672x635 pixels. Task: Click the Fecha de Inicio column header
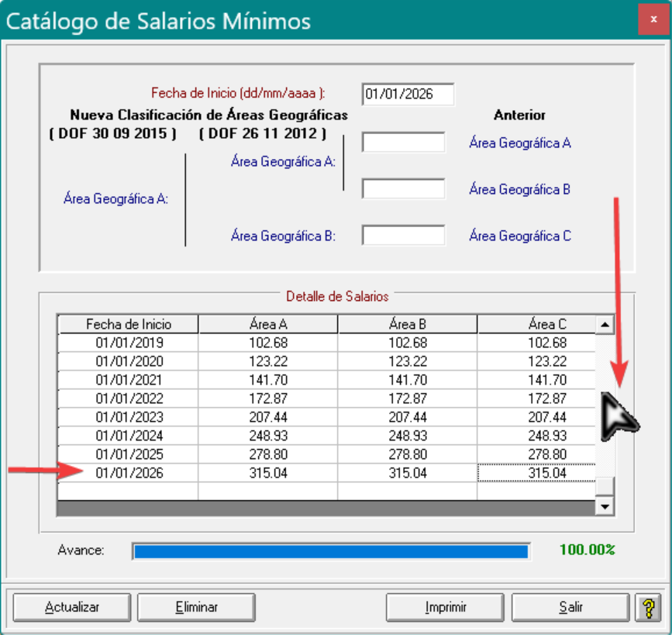coord(129,324)
